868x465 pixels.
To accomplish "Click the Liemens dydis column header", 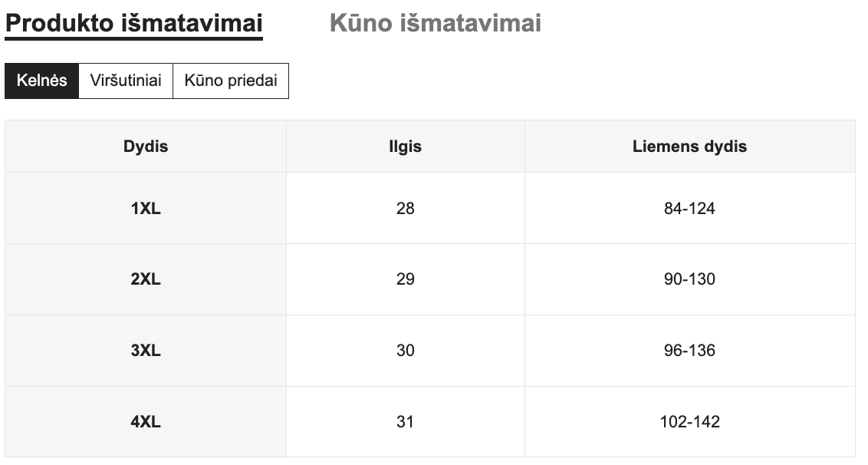I will pos(689,146).
